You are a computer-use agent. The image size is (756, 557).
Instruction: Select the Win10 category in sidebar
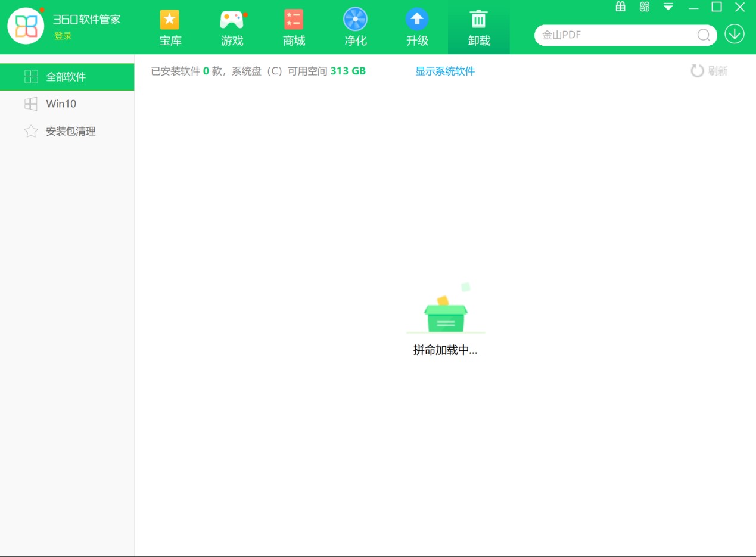point(61,104)
